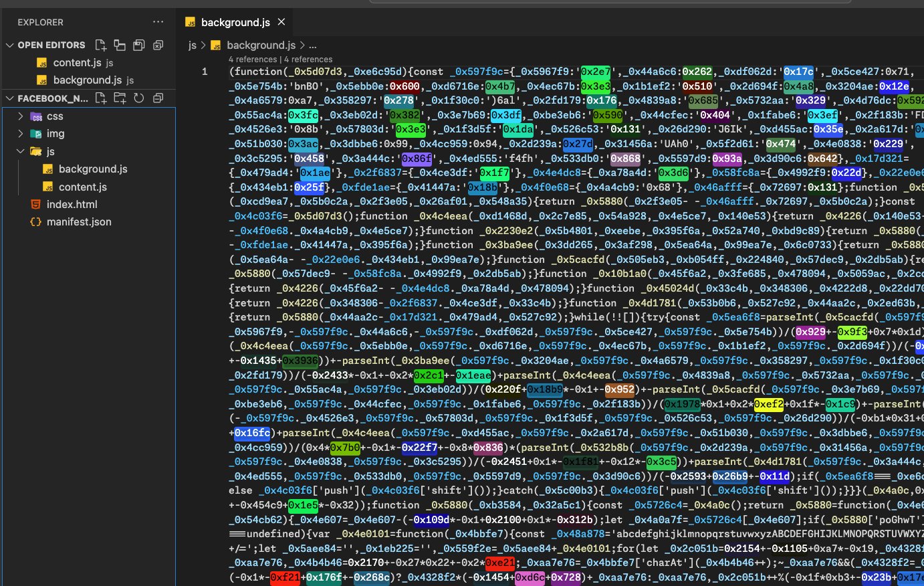Create a new file in the FACEBOOK_N project

101,98
